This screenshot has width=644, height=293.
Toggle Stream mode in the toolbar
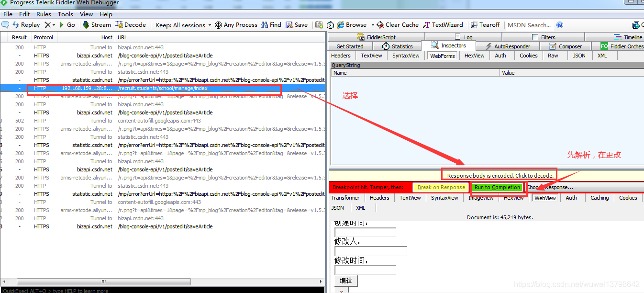click(x=86, y=25)
